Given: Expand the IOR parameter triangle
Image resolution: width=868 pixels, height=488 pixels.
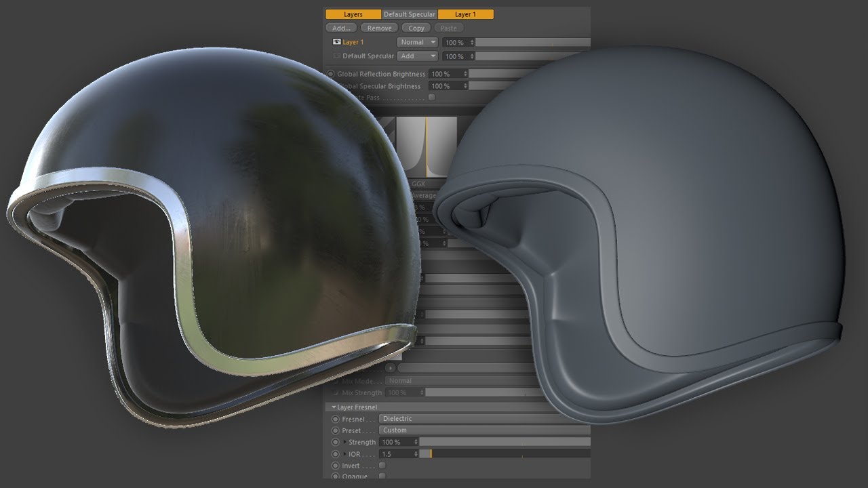Looking at the screenshot, I should [x=344, y=453].
